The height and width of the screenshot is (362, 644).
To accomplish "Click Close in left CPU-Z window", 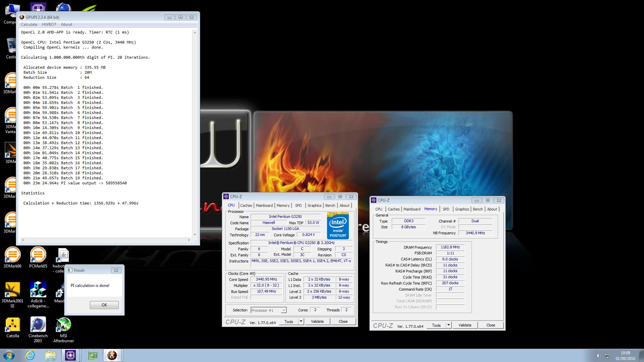I will click(x=343, y=321).
